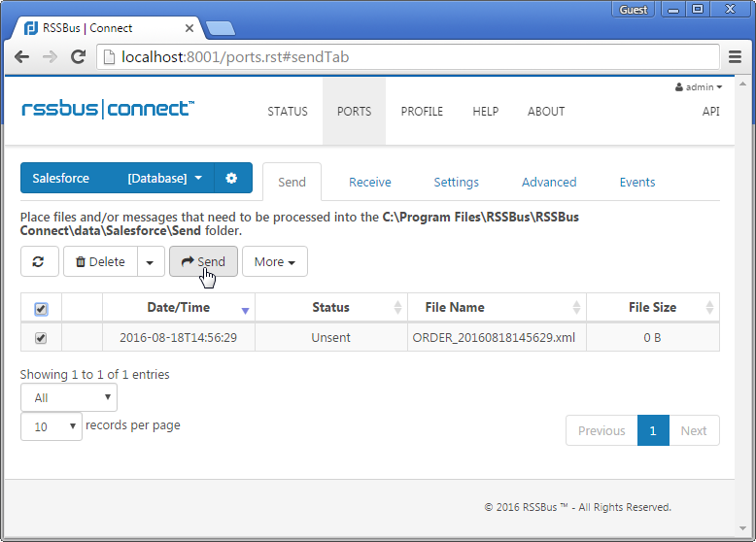
Task: Open the admin user menu
Action: coord(699,87)
